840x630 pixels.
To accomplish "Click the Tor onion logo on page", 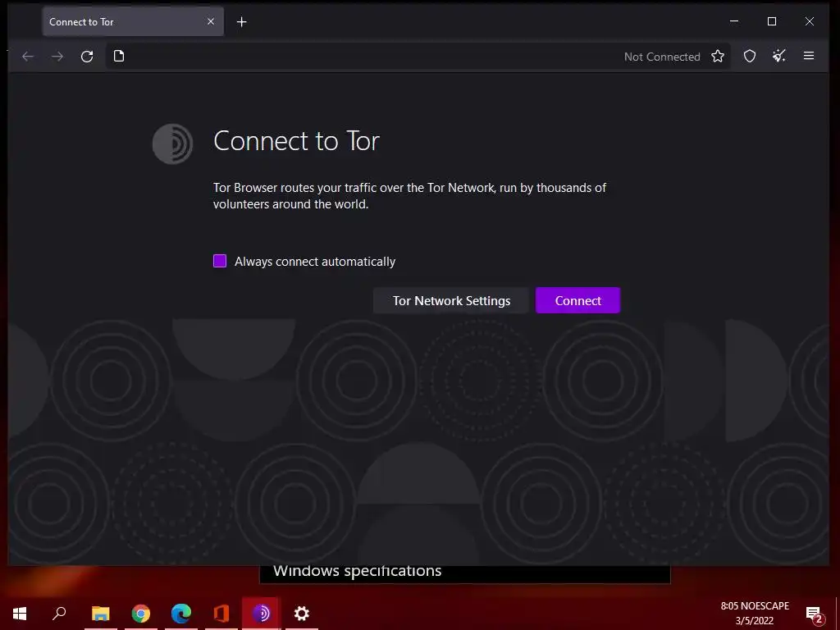I will [x=172, y=144].
